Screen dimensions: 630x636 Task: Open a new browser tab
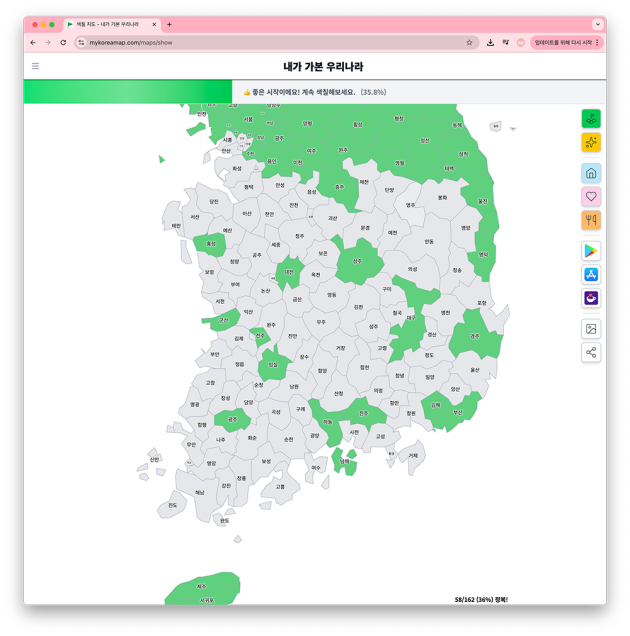pyautogui.click(x=169, y=24)
